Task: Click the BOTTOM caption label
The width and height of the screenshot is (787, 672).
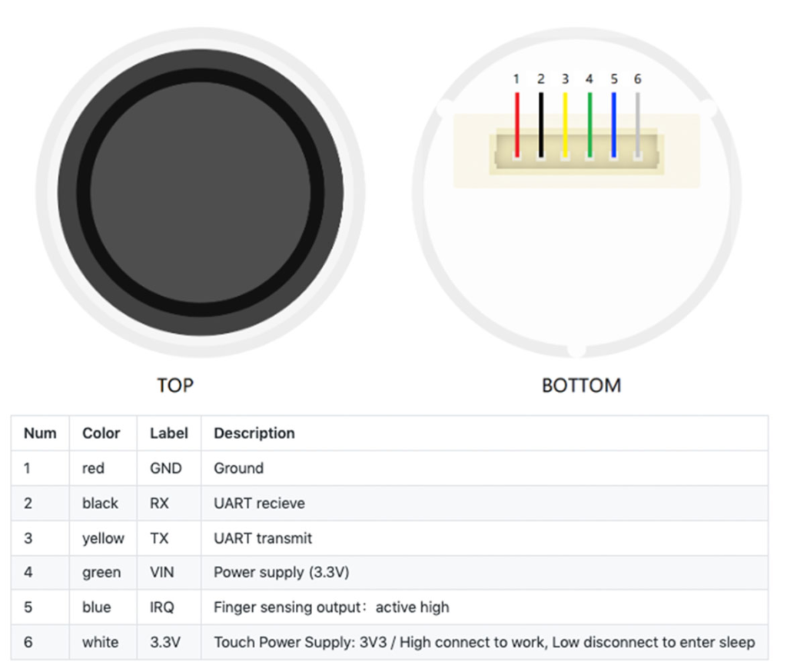Action: pyautogui.click(x=581, y=385)
